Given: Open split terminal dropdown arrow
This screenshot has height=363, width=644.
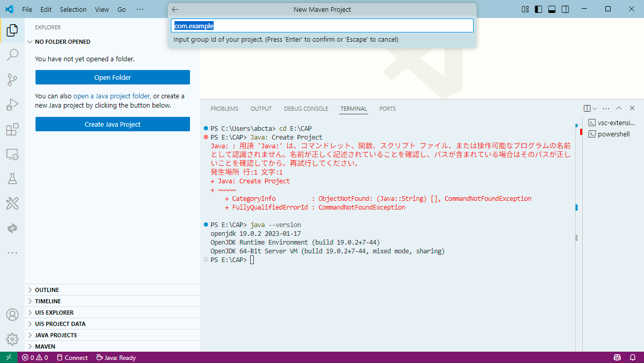Looking at the screenshot, I should pos(595,109).
